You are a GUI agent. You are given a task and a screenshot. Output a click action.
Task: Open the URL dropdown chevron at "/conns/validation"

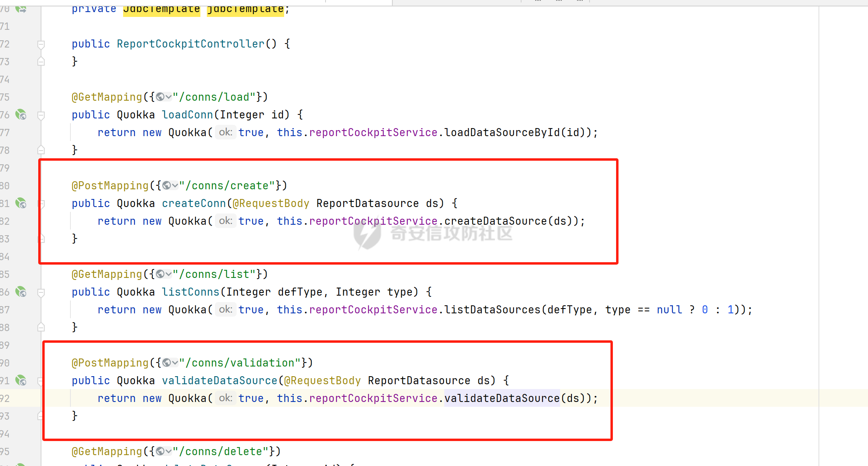[x=175, y=363]
